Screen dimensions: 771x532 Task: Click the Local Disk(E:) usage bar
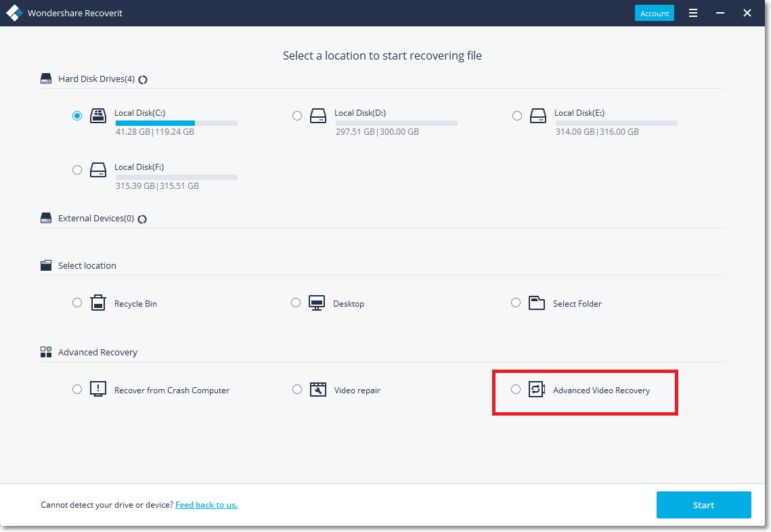point(617,123)
